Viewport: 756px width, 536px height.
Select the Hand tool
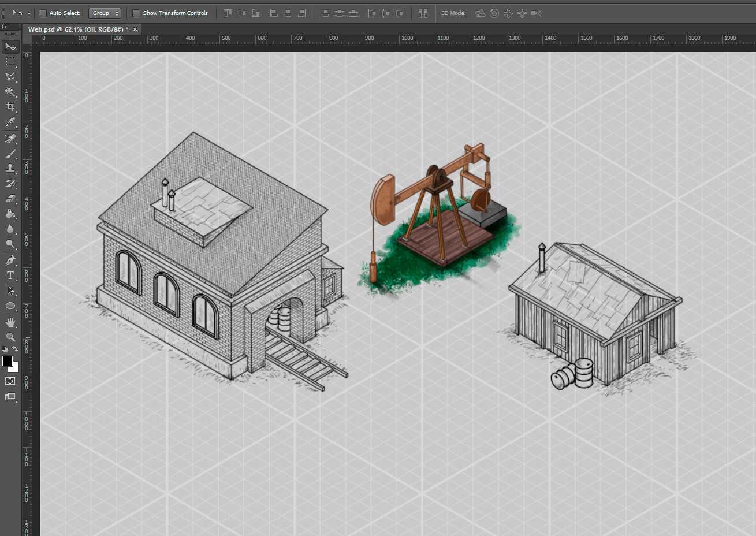tap(10, 322)
